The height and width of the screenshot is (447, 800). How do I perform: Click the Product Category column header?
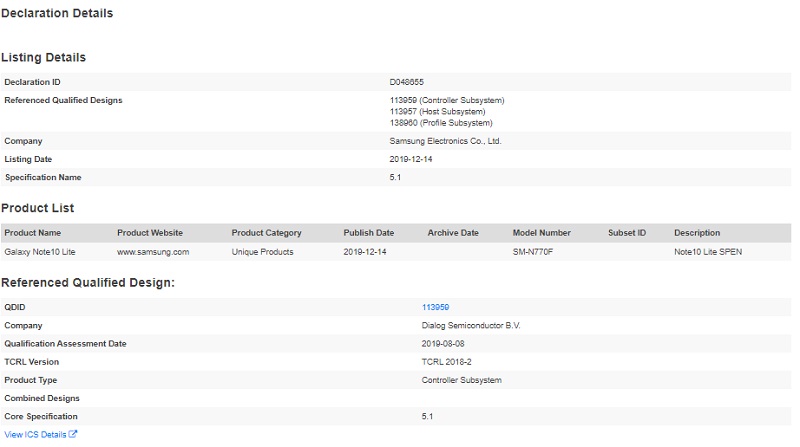tap(266, 233)
